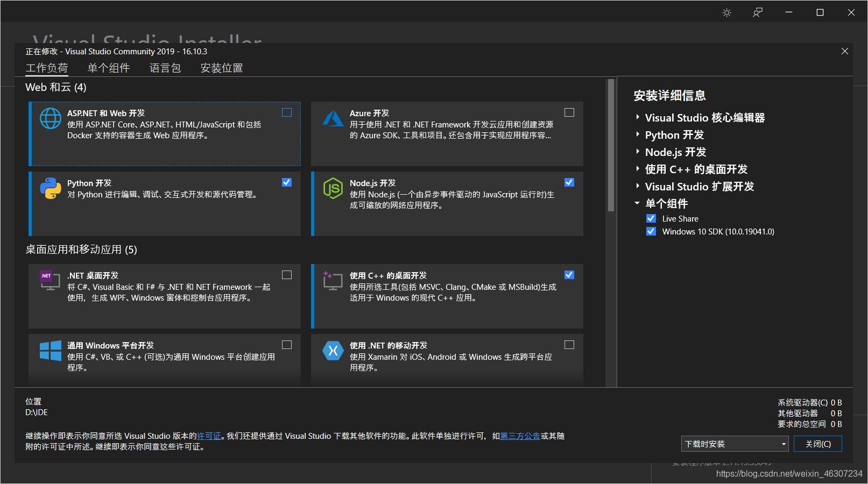
Task: Click the ASP.NET globe icon
Action: pyautogui.click(x=51, y=118)
